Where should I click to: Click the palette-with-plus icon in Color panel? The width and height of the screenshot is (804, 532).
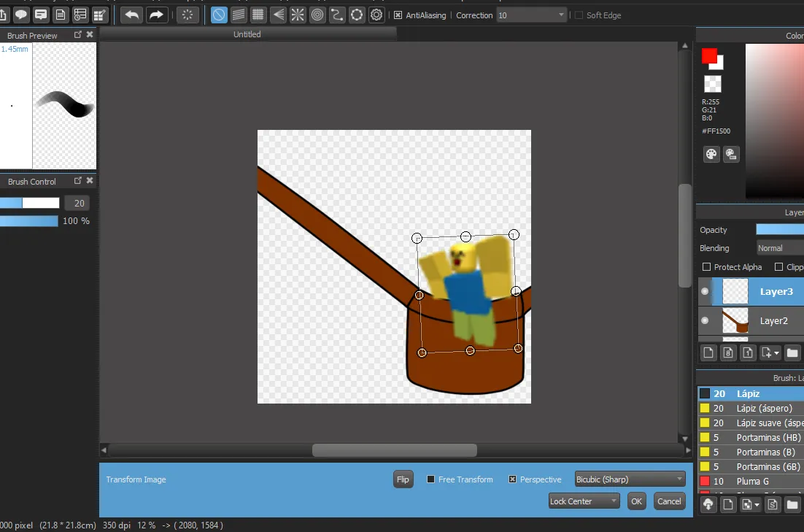(731, 154)
